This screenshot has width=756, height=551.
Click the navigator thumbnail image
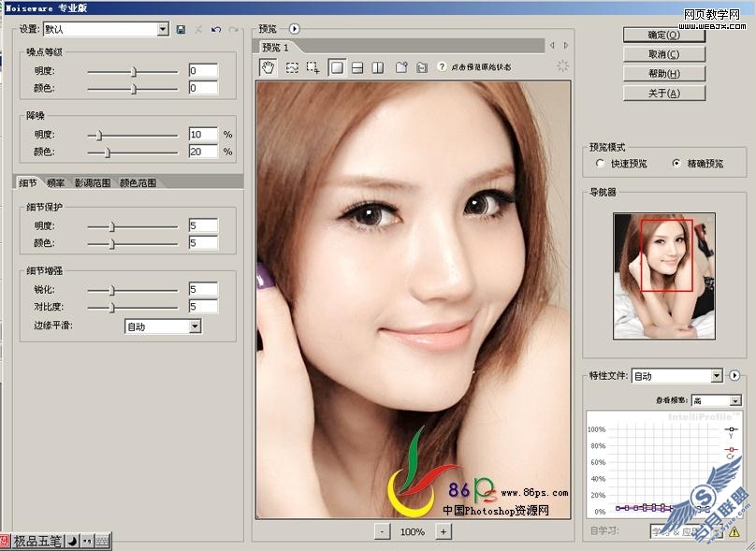pyautogui.click(x=664, y=276)
